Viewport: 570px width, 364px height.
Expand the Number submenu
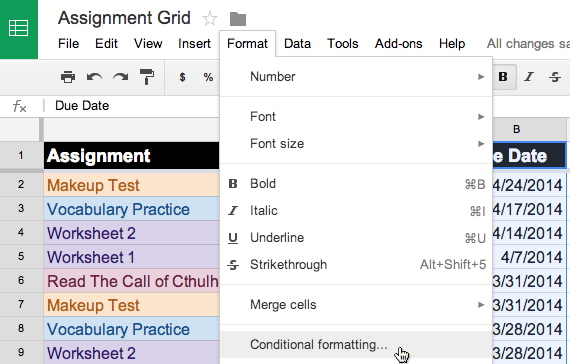356,77
